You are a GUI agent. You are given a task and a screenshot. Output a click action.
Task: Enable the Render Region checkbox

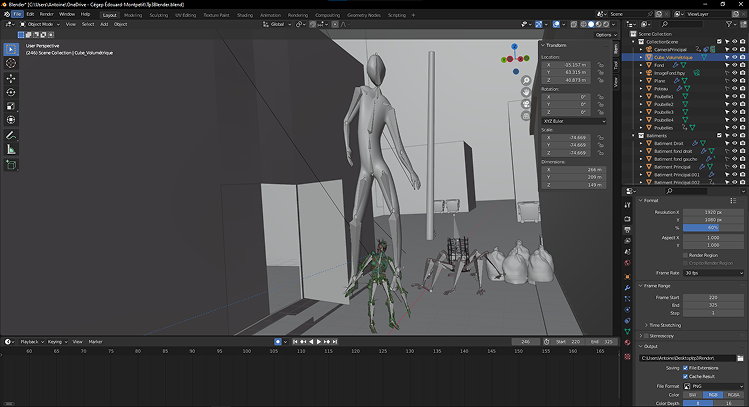(685, 255)
